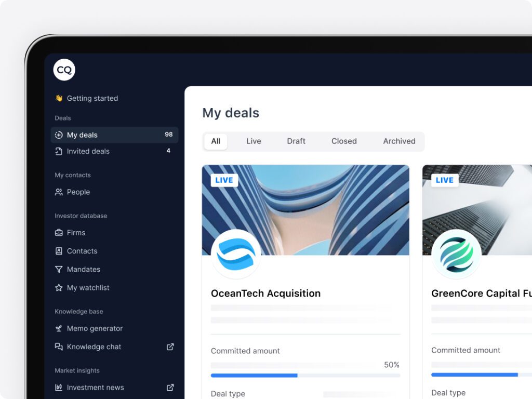Click the external link icon beside Investment news
Viewport: 532px width, 399px height.
pos(170,387)
